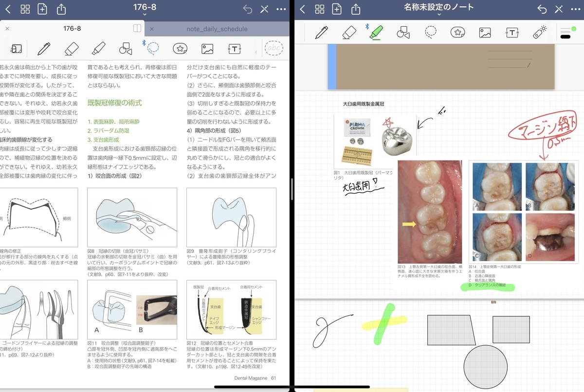This screenshot has width=584, height=392.
Task: Choose the Text tool in the right toolbar
Action: coord(512,33)
